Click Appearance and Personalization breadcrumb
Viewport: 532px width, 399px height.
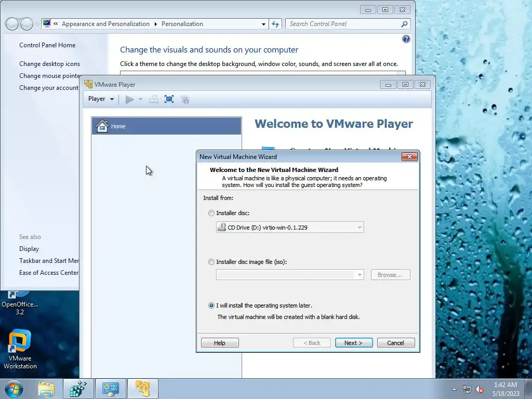(x=105, y=24)
